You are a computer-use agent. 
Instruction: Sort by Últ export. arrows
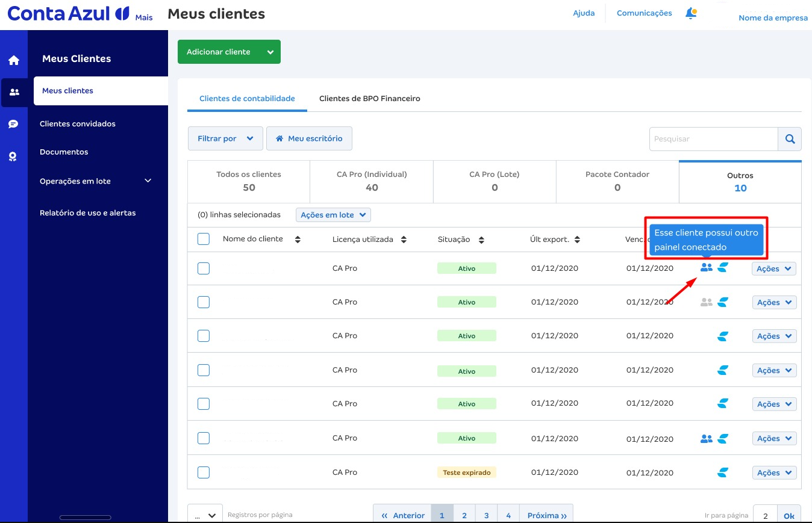click(x=577, y=240)
